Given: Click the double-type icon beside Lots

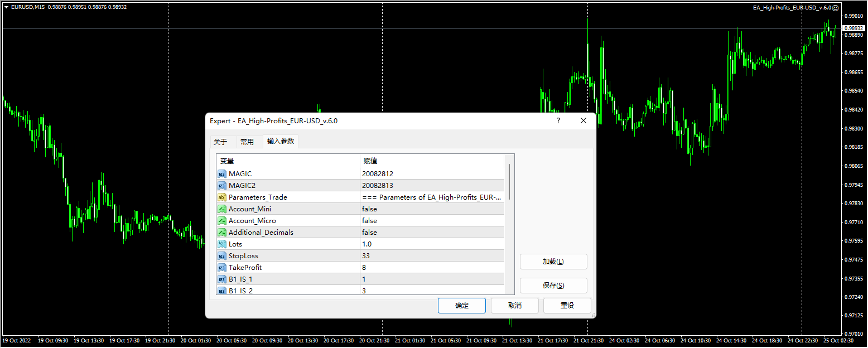Looking at the screenshot, I should pos(222,244).
